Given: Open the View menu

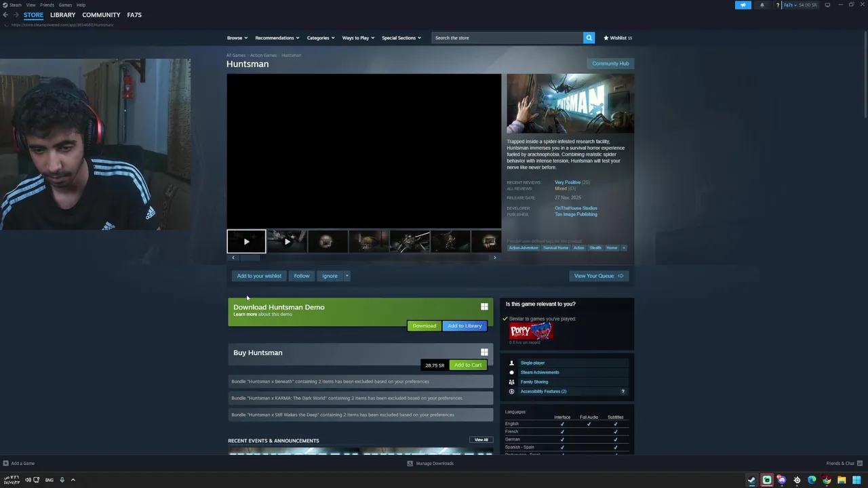Looking at the screenshot, I should [31, 5].
